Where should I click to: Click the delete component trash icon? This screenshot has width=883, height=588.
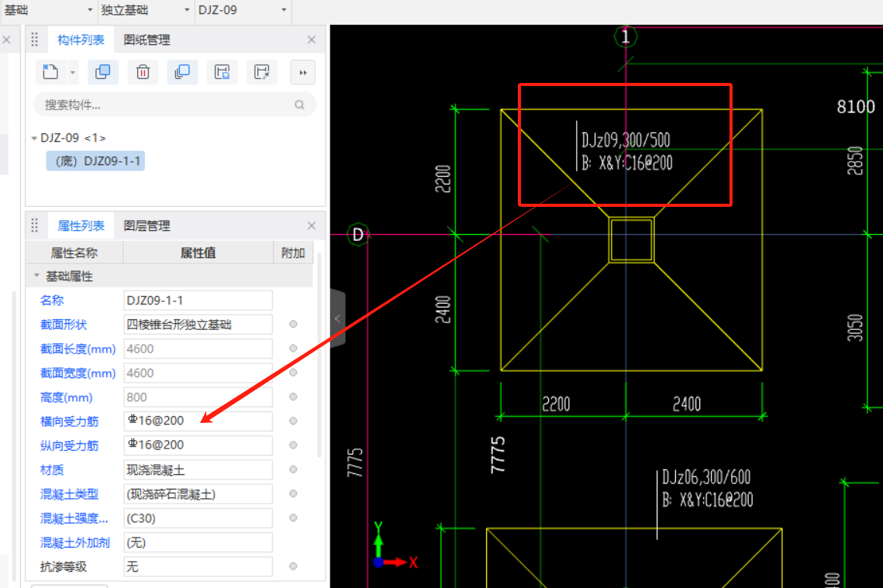pos(143,72)
